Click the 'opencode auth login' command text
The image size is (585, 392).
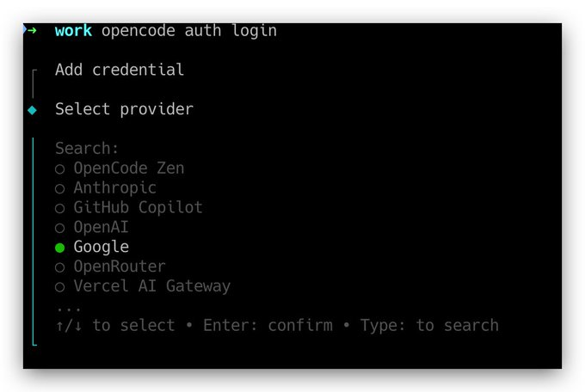189,31
